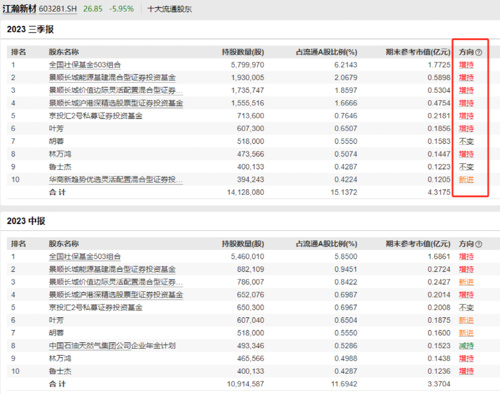Click the stock price 26.85

pos(93,9)
